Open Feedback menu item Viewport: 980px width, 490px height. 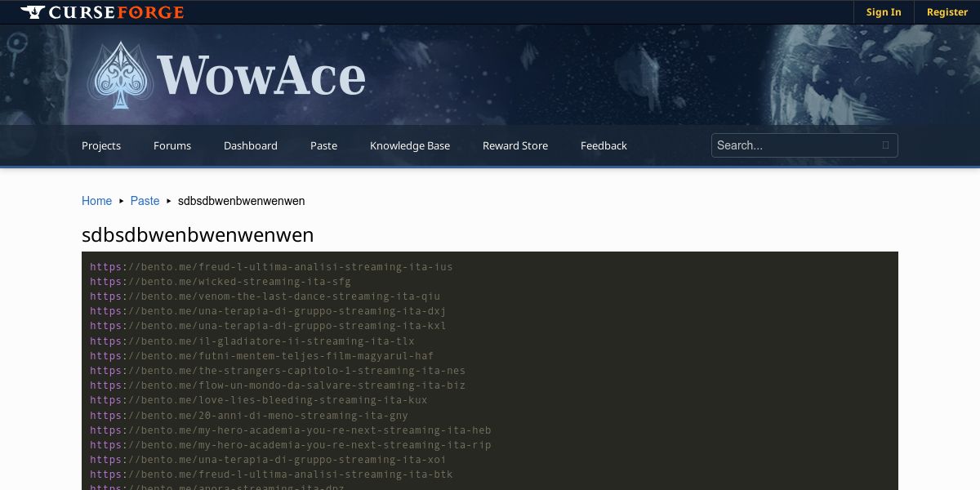point(604,145)
